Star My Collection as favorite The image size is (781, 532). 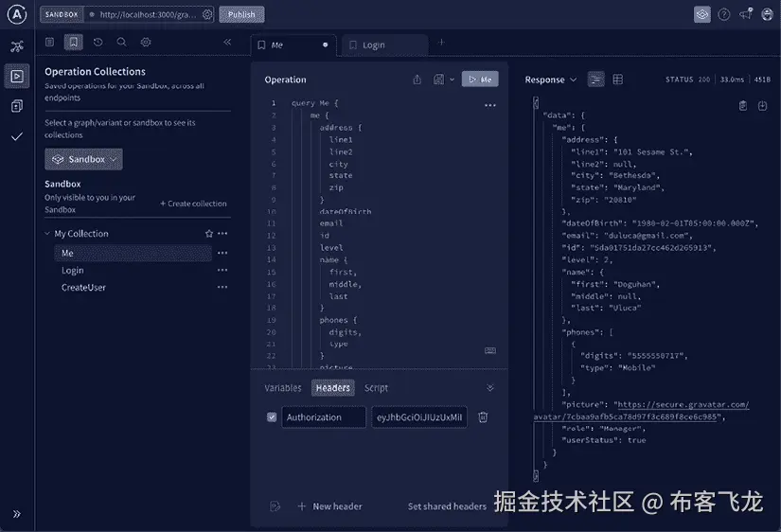[209, 233]
